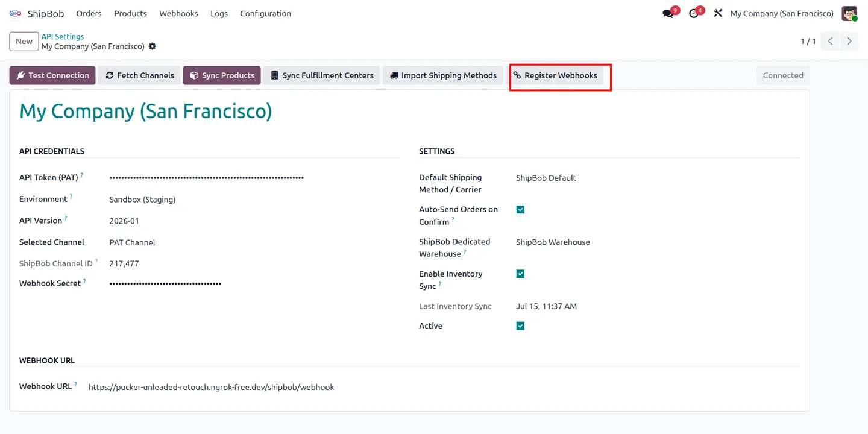The height and width of the screenshot is (434, 868).
Task: Show Environment help question mark
Action: pyautogui.click(x=71, y=197)
